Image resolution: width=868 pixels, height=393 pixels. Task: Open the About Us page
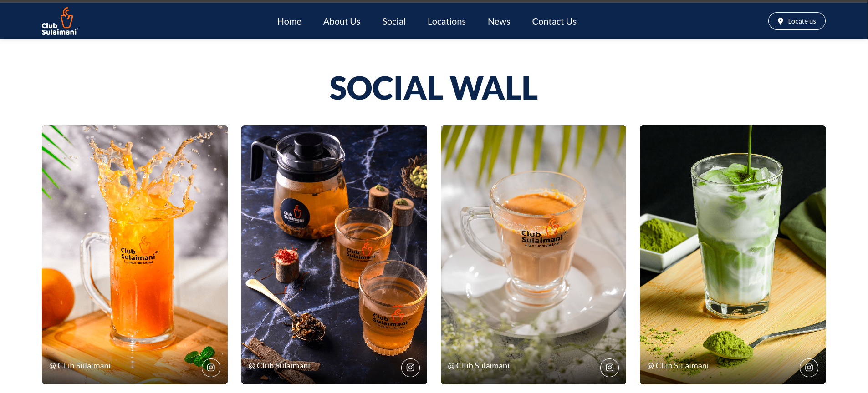(342, 21)
